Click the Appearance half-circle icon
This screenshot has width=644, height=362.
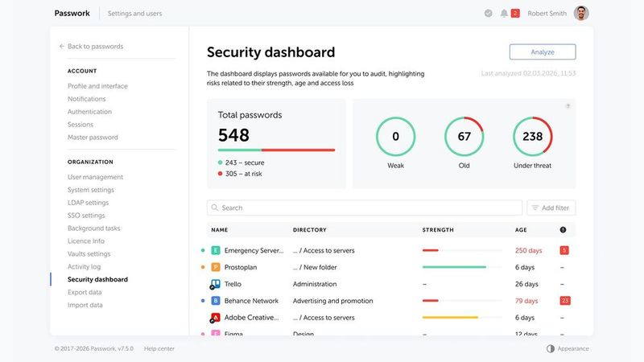551,348
